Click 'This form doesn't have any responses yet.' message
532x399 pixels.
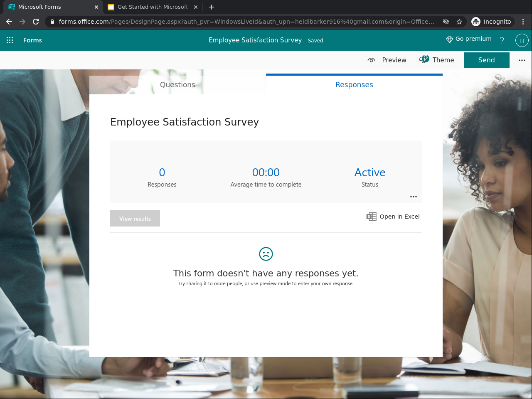pos(266,273)
